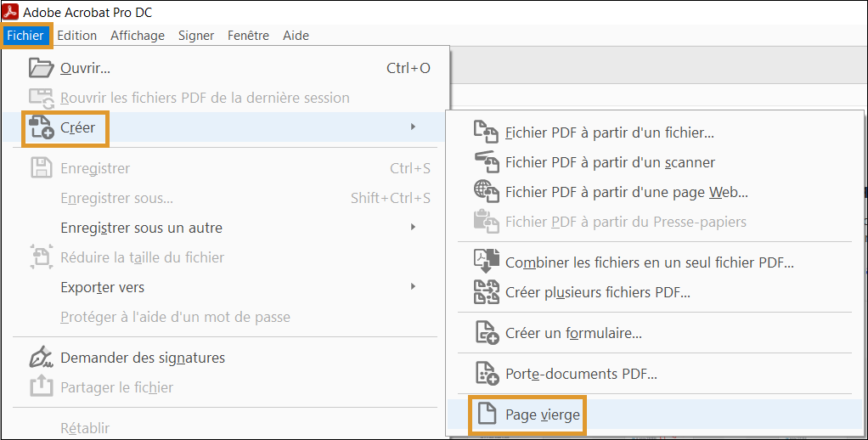Expand the Exporter vers submenu arrow
Image resolution: width=868 pixels, height=440 pixels.
(x=413, y=286)
